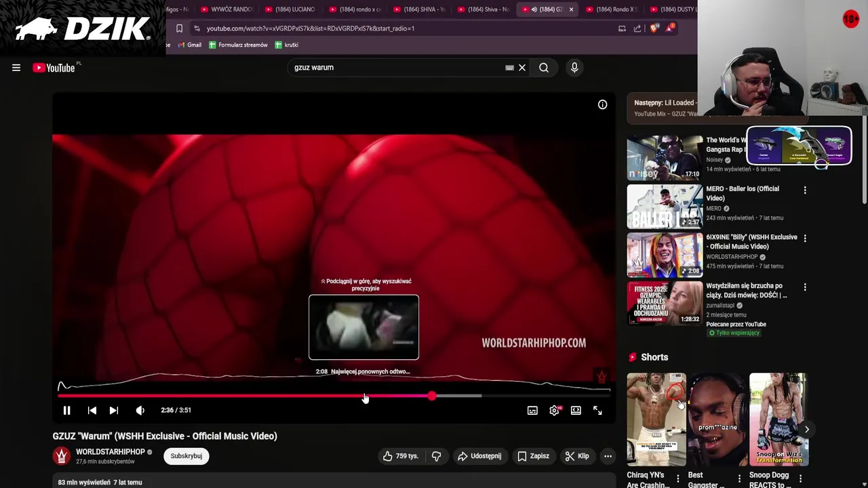This screenshot has width=868, height=488.
Task: Click site info icon in the address bar
Action: [x=197, y=28]
